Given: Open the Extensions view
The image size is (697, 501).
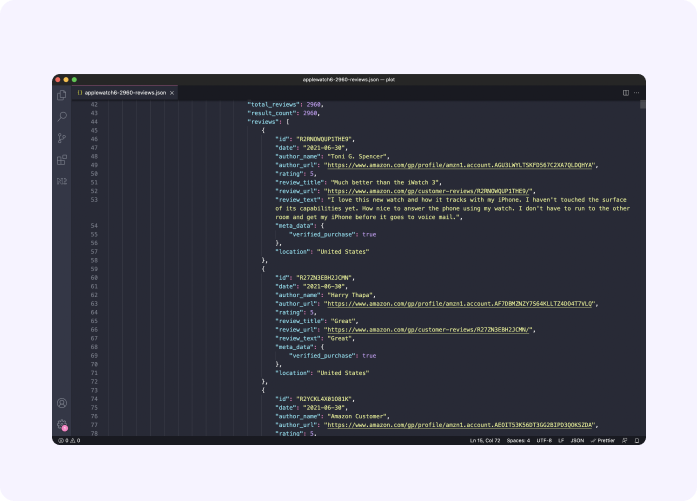Looking at the screenshot, I should coord(62,159).
